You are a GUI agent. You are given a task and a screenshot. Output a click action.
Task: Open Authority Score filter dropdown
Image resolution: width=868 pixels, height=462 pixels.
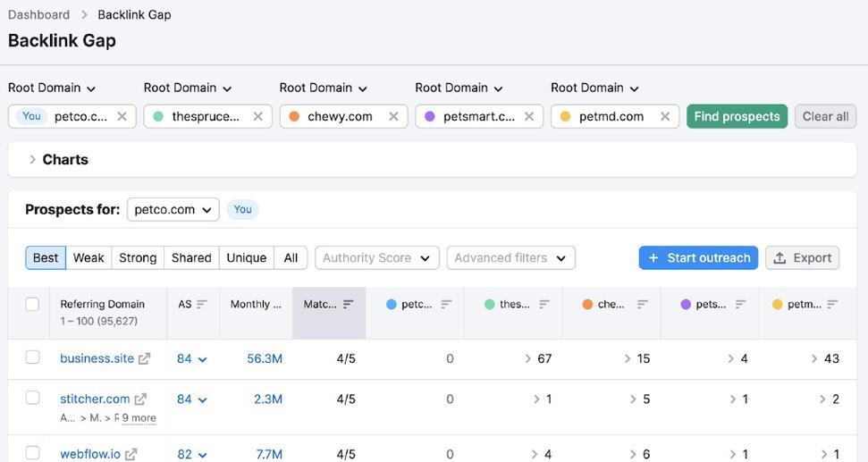click(377, 258)
